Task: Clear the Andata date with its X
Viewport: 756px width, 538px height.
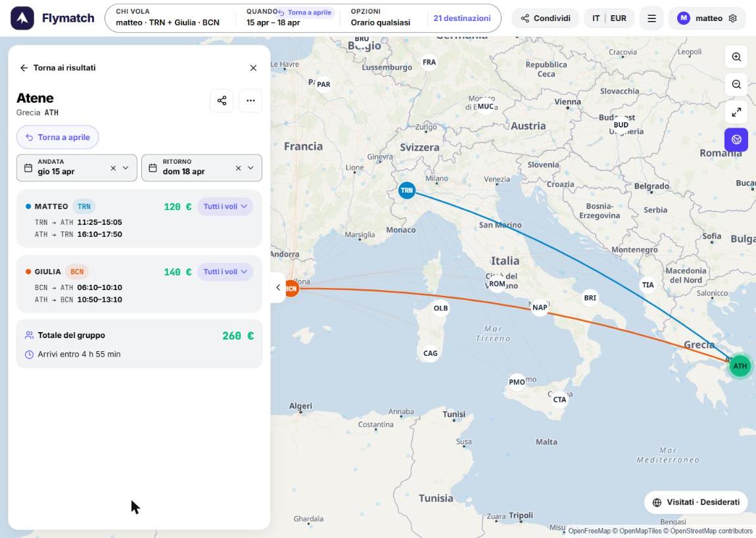Action: pyautogui.click(x=113, y=168)
